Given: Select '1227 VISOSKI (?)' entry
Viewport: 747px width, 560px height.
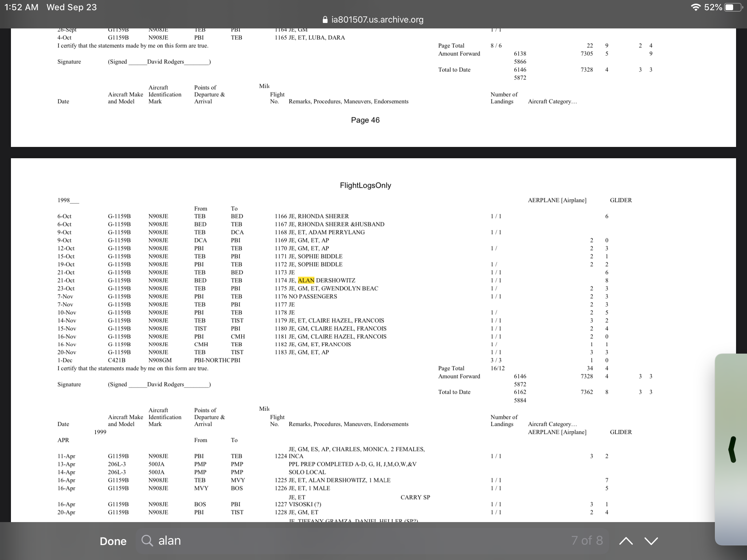Looking at the screenshot, I should coord(298,504).
